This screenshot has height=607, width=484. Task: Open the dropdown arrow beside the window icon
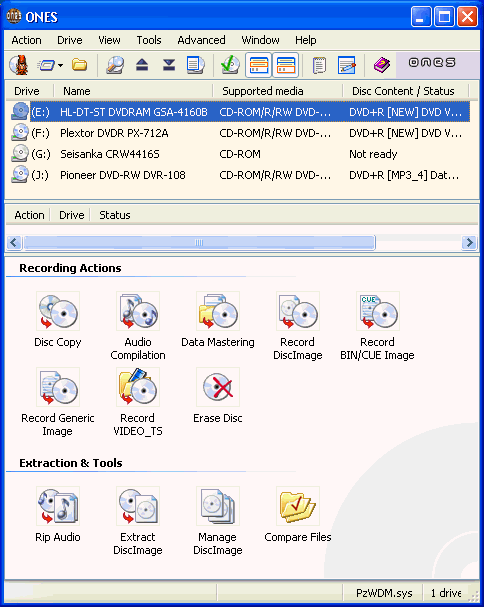[x=60, y=65]
